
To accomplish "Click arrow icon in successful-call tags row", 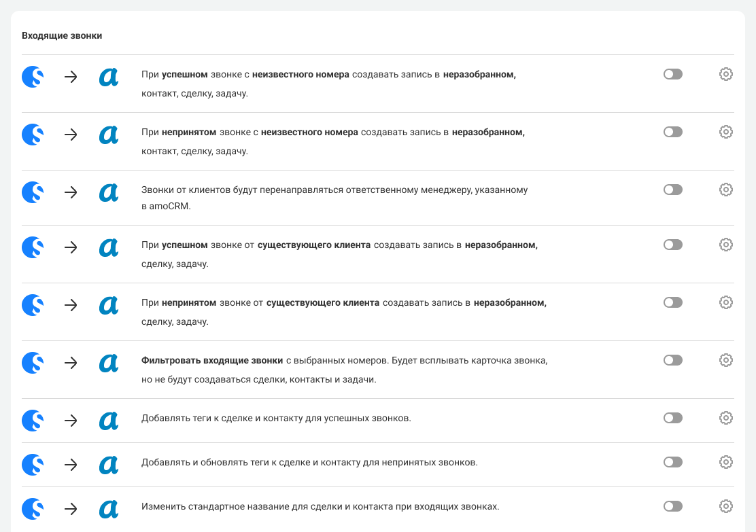I will click(71, 420).
